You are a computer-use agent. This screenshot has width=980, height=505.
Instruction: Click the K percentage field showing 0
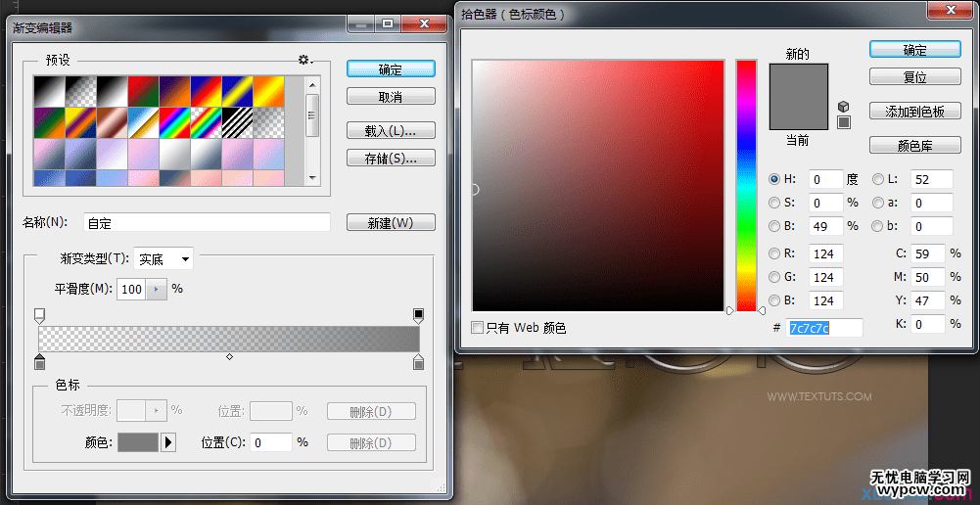click(928, 324)
